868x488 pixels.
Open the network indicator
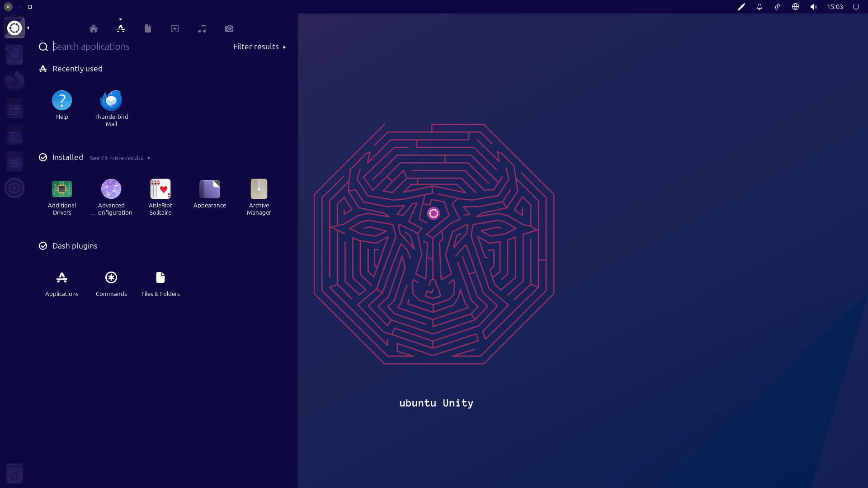[x=777, y=7]
